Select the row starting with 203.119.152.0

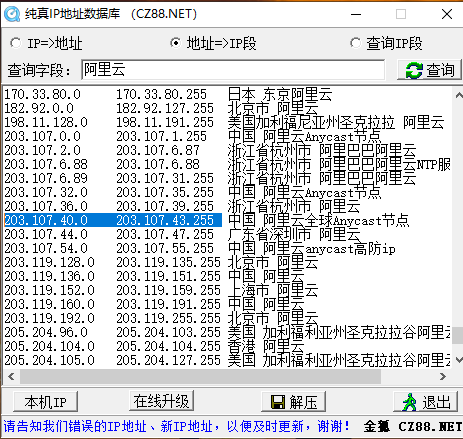227,290
